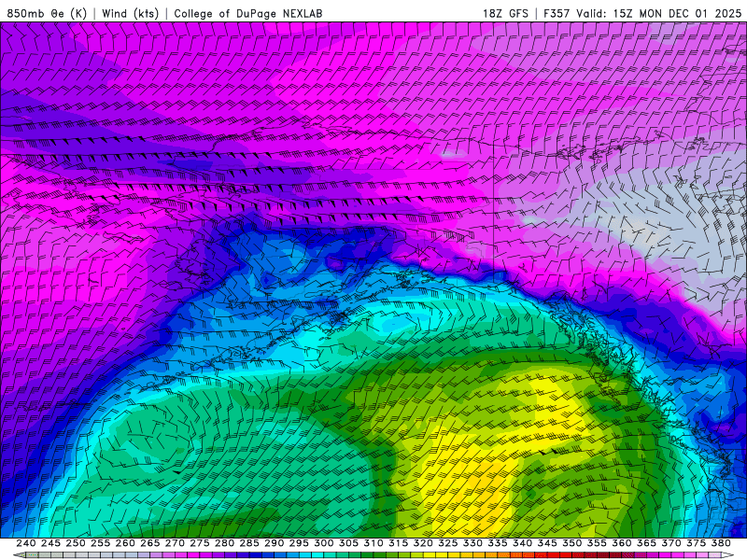Click the 280 color scale number
Image resolution: width=747 pixels, height=560 pixels.
pos(224,543)
